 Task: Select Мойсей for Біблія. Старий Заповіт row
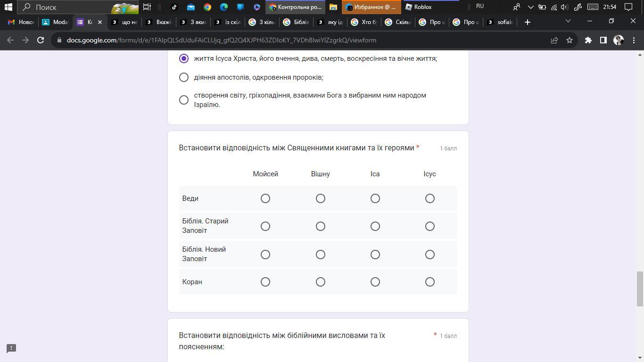[265, 226]
